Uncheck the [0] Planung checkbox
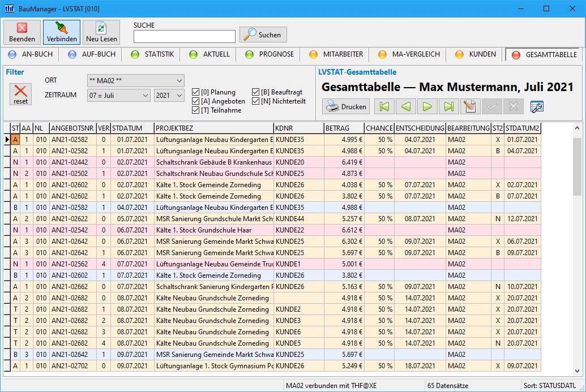 pos(196,92)
